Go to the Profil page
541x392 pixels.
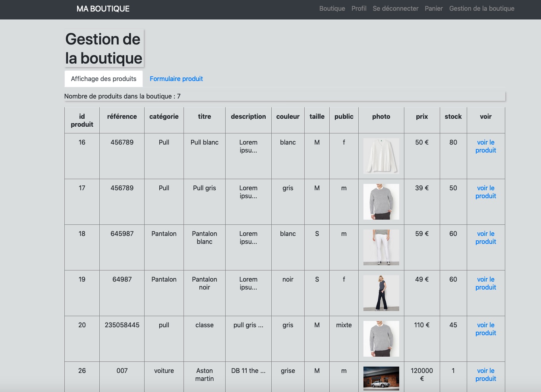(359, 9)
